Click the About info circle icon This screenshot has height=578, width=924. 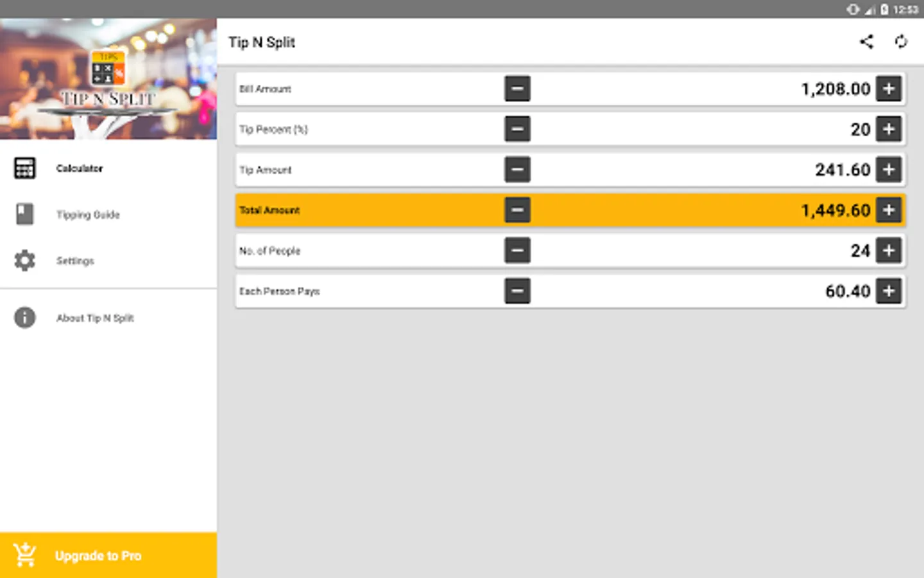point(24,318)
